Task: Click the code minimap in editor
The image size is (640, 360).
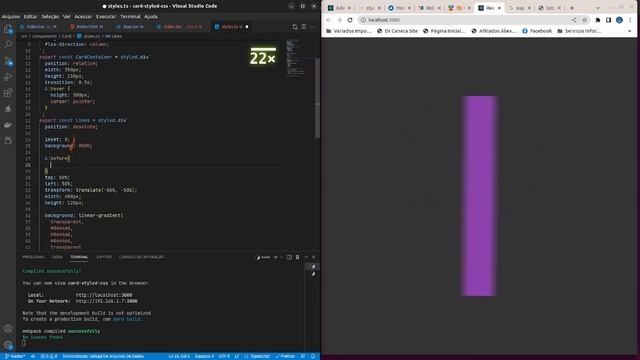Action: click(297, 57)
